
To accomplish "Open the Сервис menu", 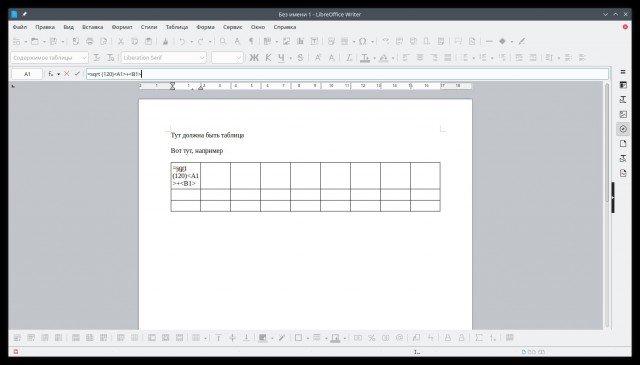I will click(x=233, y=27).
